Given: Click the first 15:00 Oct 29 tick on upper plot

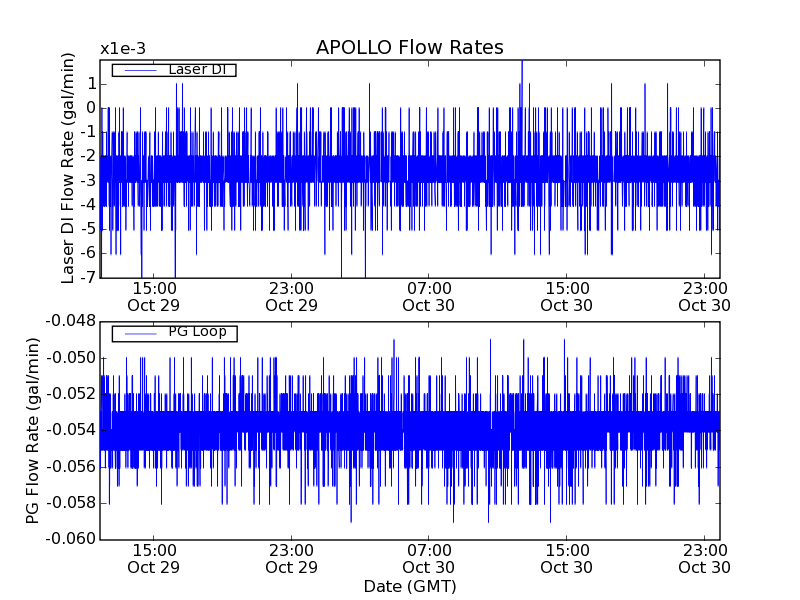Looking at the screenshot, I should 154,296.
